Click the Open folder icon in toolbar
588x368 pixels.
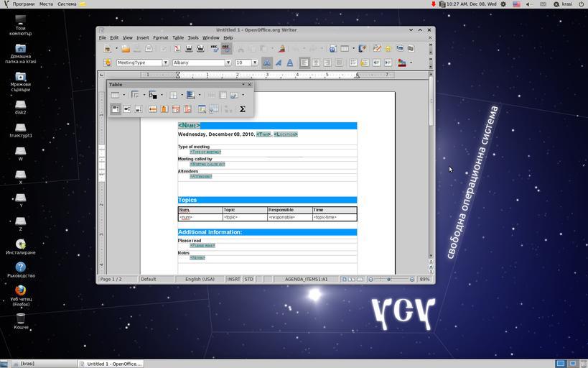(126, 49)
